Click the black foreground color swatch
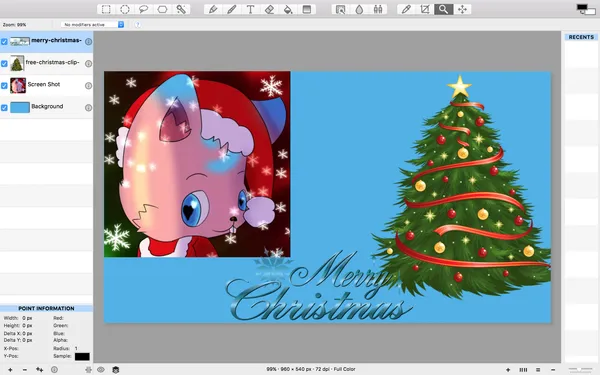 pyautogui.click(x=582, y=7)
